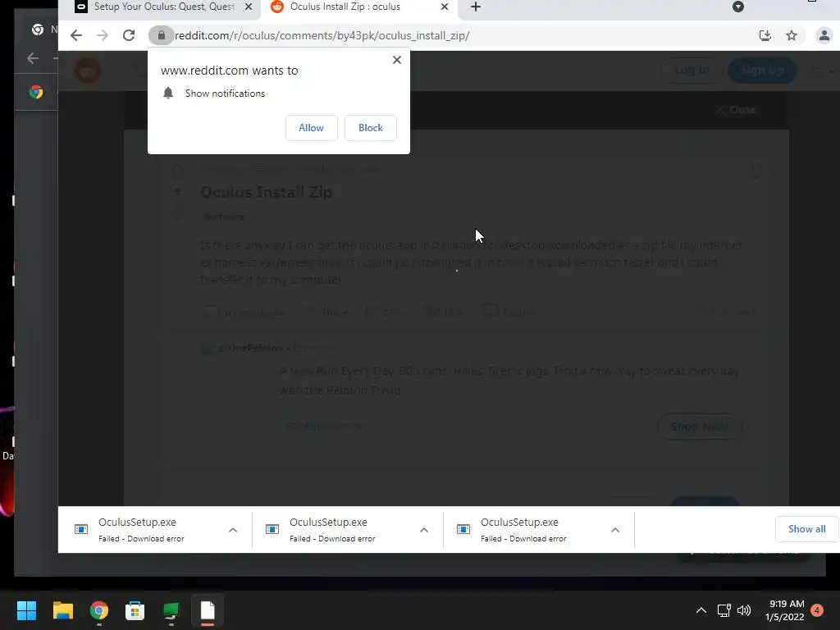840x630 pixels.
Task: Open a new browser tab
Action: tap(476, 7)
